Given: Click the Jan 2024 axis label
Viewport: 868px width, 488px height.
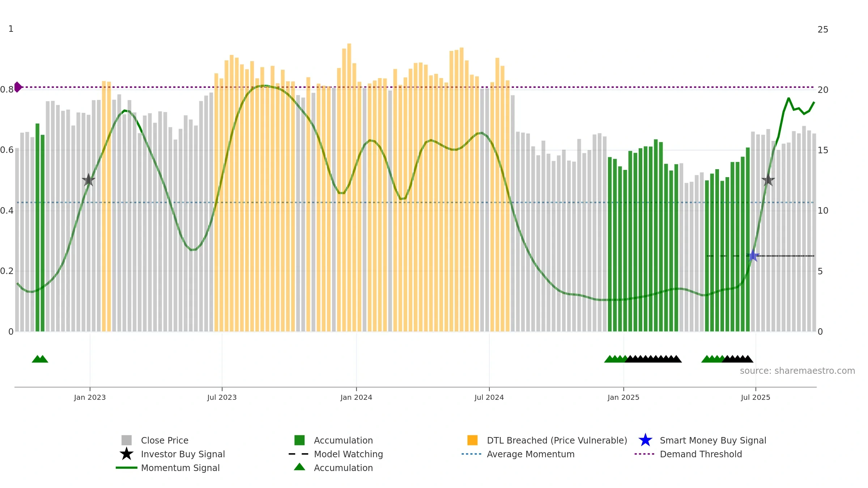Looking at the screenshot, I should 356,398.
